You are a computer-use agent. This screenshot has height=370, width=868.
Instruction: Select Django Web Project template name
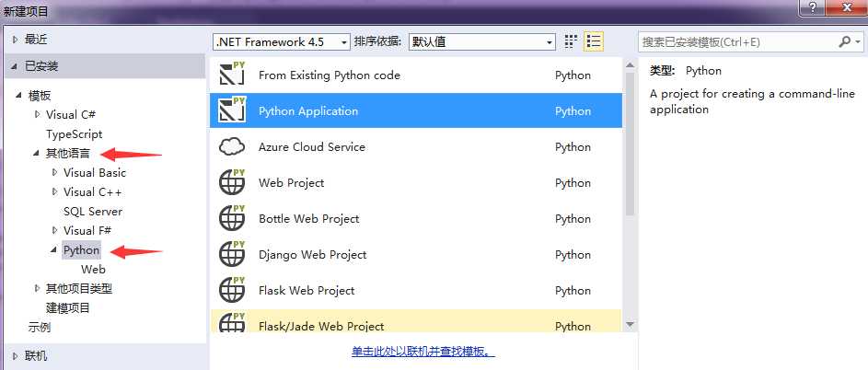click(313, 255)
